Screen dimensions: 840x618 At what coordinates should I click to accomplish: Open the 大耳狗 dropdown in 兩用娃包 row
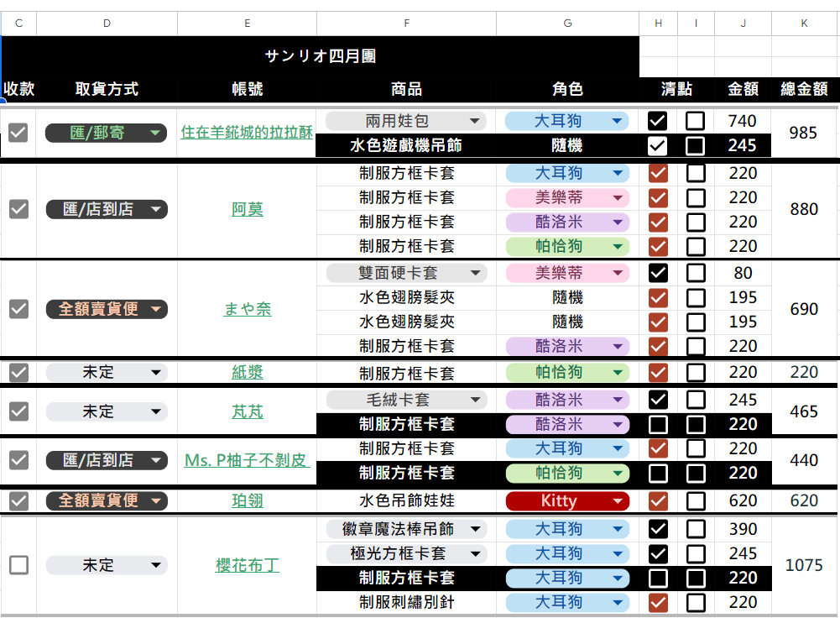566,121
